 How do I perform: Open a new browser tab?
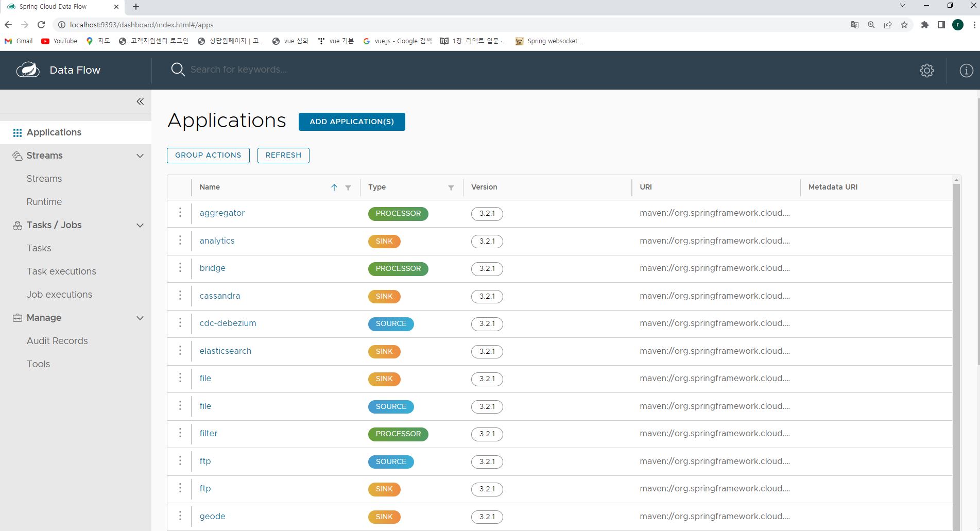tap(136, 7)
